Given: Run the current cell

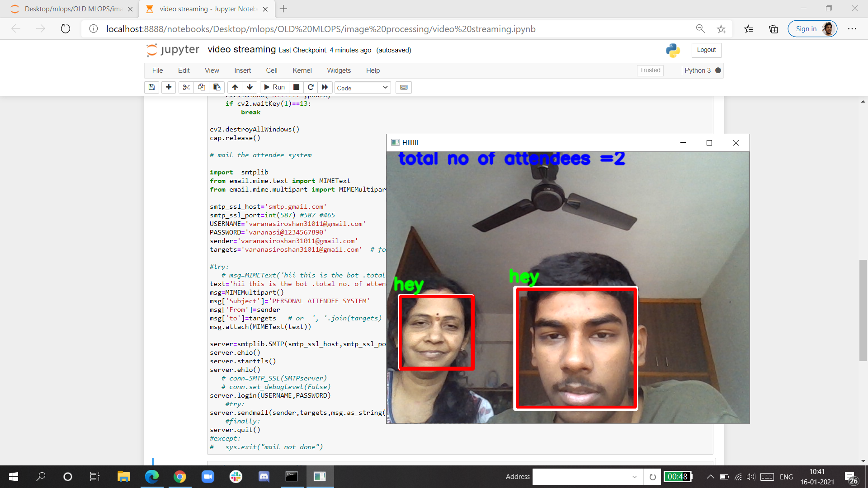Looking at the screenshot, I should coord(274,87).
